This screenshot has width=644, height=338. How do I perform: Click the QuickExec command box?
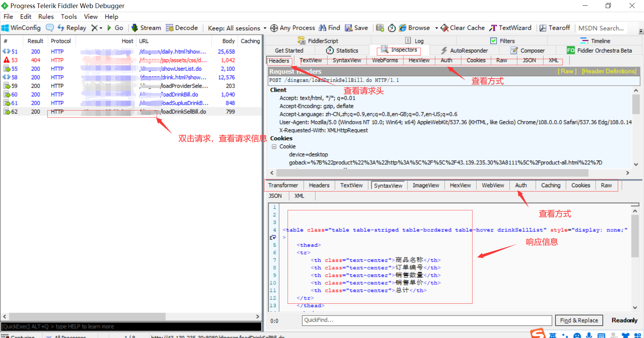coord(131,327)
